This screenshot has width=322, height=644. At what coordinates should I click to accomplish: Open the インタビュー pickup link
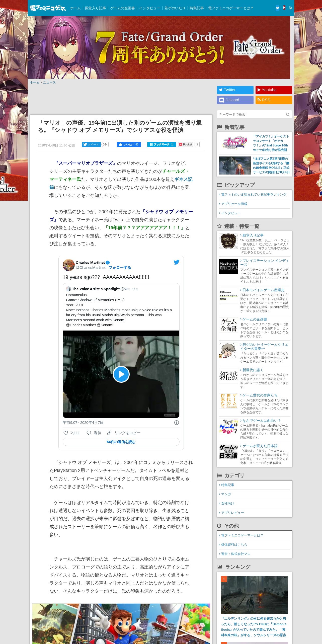[231, 213]
